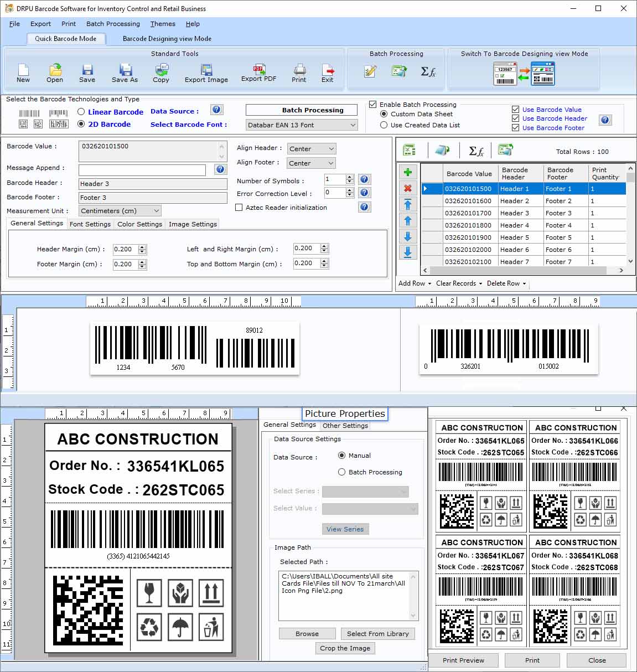The image size is (637, 672).
Task: Select the New barcode tool
Action: tap(23, 73)
